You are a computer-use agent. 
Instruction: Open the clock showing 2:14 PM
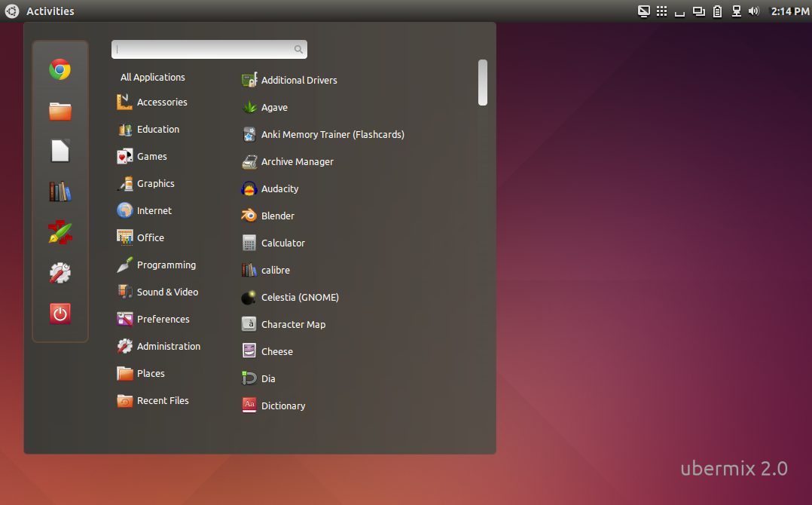point(790,11)
